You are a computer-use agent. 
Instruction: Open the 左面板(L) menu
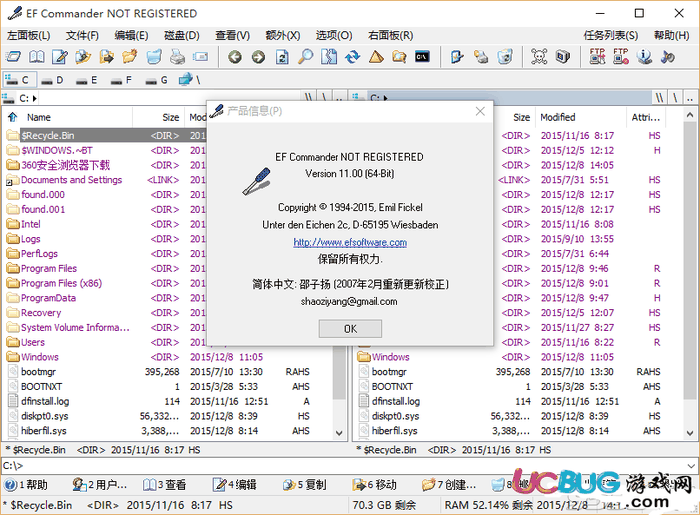(29, 35)
